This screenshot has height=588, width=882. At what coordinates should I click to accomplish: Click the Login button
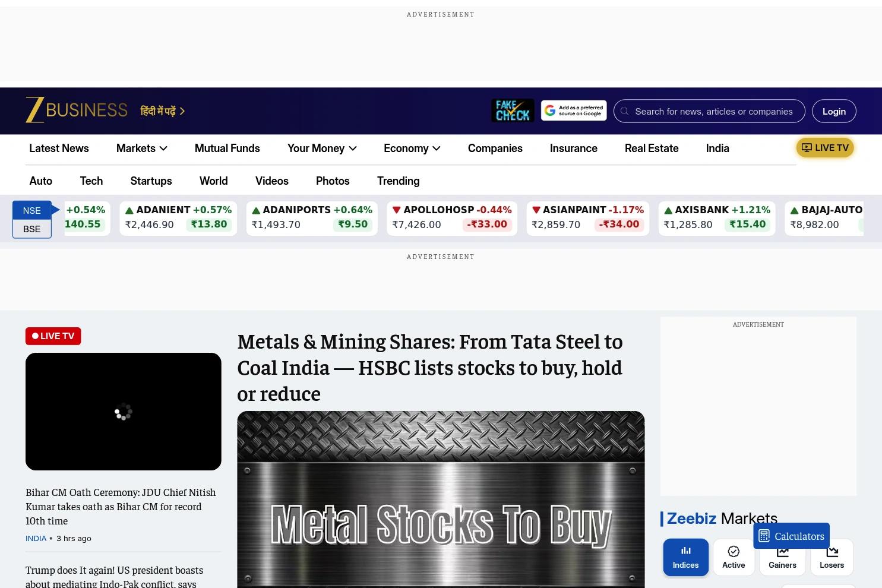tap(834, 111)
